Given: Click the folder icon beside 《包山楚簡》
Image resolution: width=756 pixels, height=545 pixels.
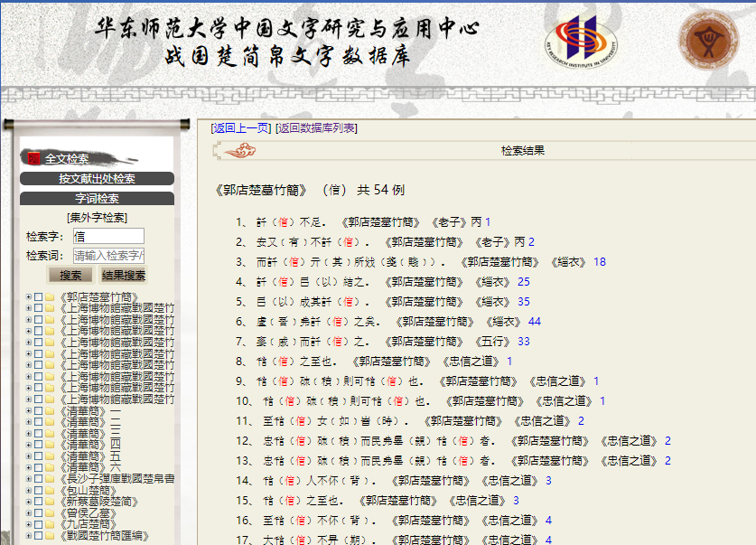Looking at the screenshot, I should point(50,491).
